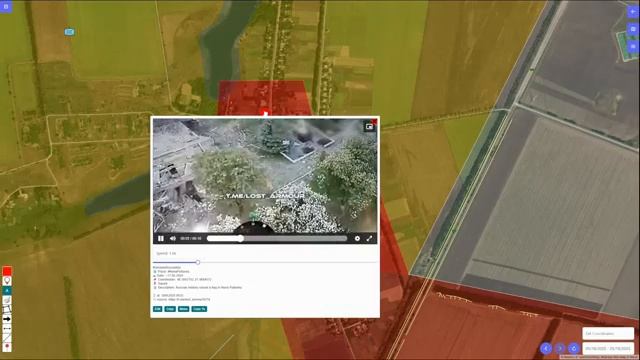Open the top-left menu button
Viewport: 640px width, 360px height.
6,7
